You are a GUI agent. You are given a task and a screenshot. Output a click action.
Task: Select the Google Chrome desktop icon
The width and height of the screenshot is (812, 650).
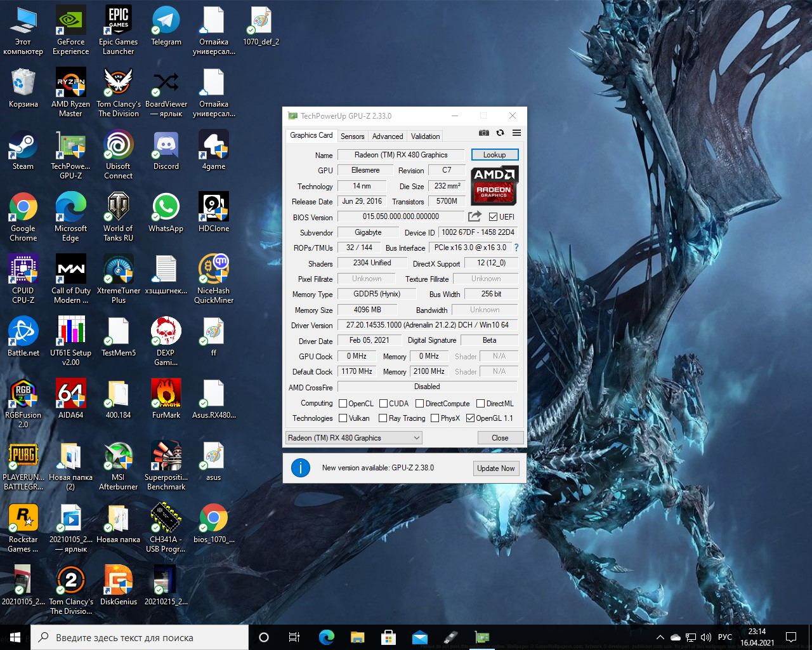23,218
